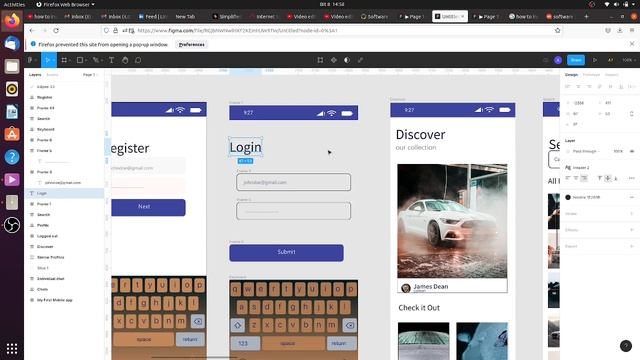Click the text align middle icon
The height and width of the screenshot is (360, 640).
pyautogui.click(x=608, y=178)
